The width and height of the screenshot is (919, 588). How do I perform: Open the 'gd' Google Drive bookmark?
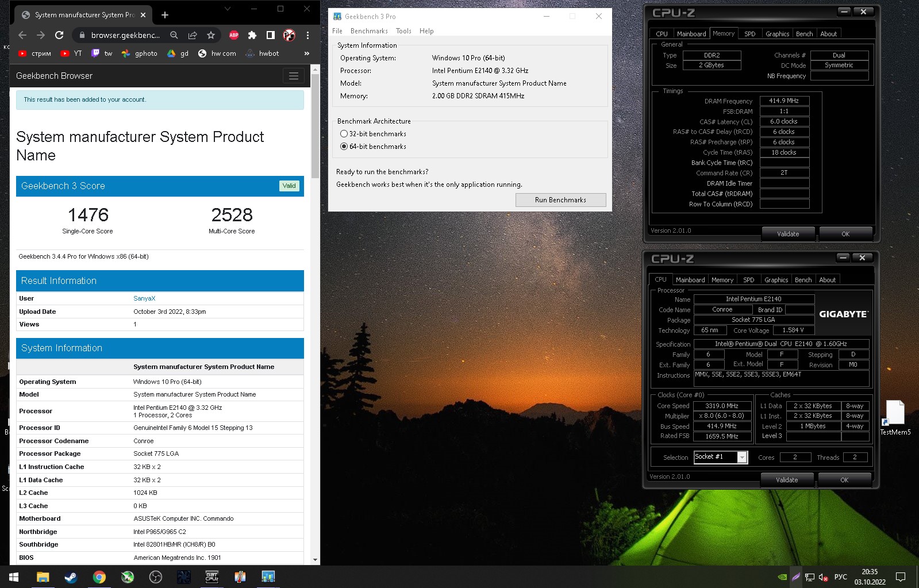(x=178, y=53)
